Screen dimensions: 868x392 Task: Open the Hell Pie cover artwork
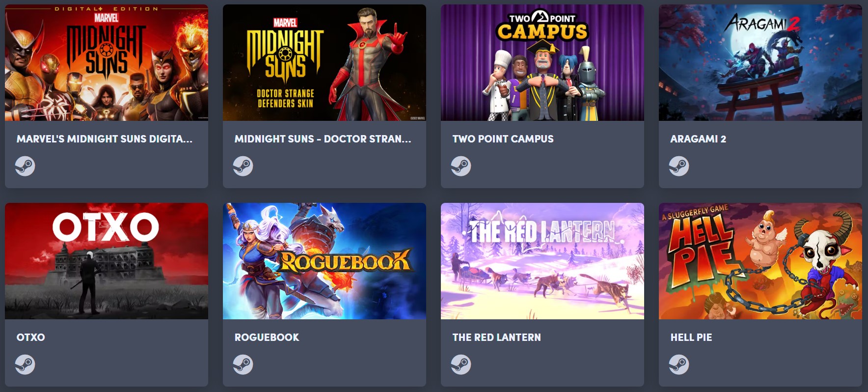760,261
